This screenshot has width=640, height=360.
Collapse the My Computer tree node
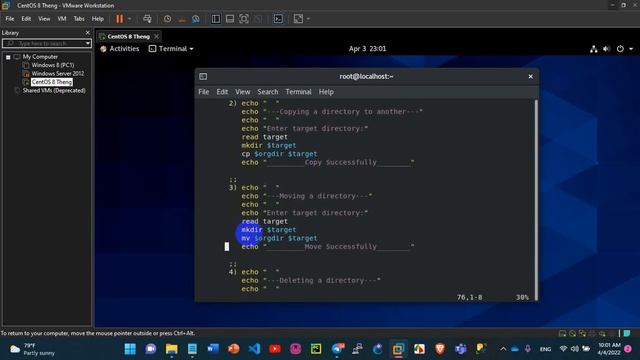8,57
